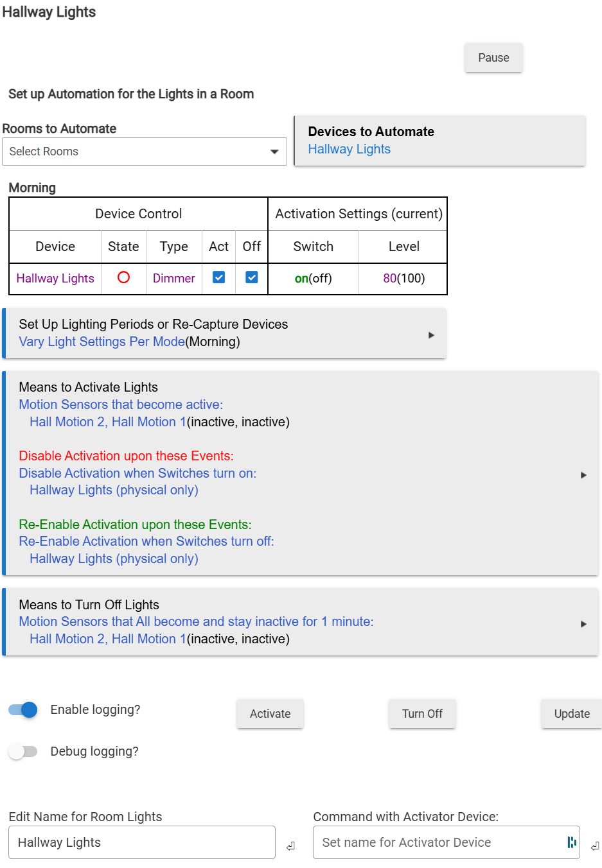Click the enter icon beside Activator Device field
Screen dimensions: 602x868
[x=595, y=846]
